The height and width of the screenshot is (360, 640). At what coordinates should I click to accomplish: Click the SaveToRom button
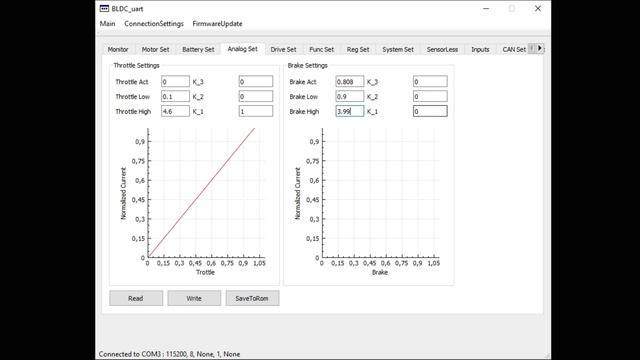pyautogui.click(x=252, y=298)
